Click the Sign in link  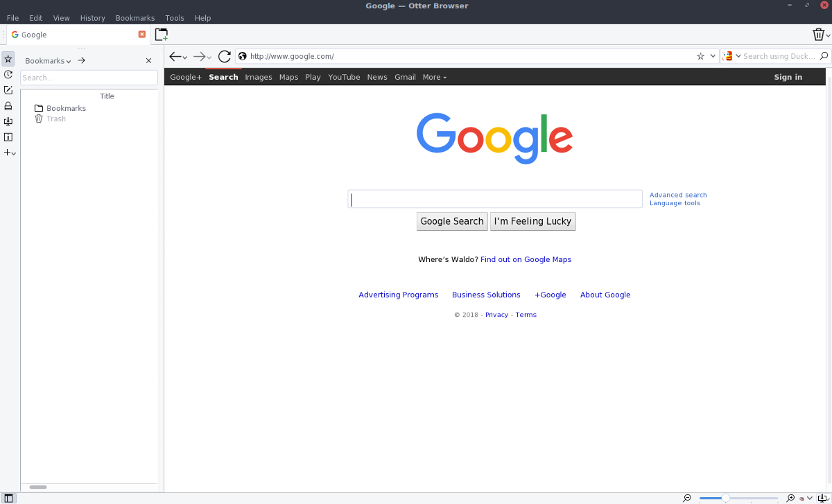(x=788, y=77)
